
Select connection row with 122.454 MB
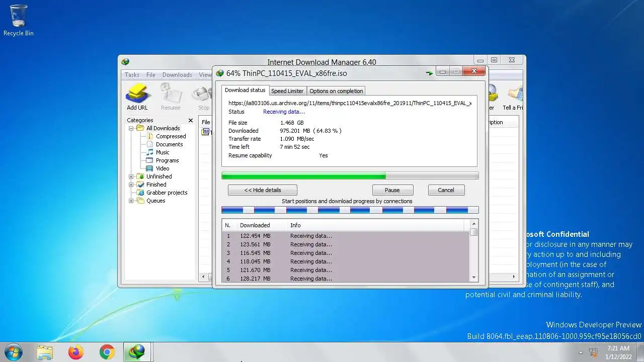[x=346, y=236]
